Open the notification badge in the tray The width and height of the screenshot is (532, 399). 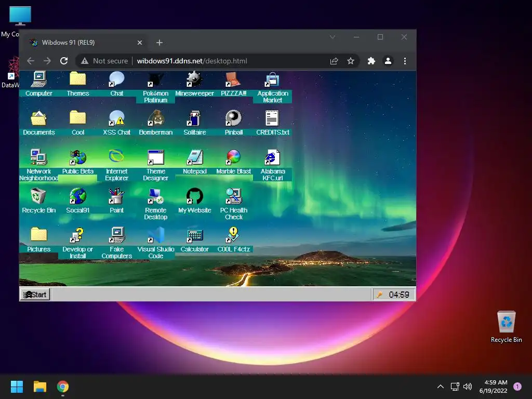pyautogui.click(x=517, y=386)
